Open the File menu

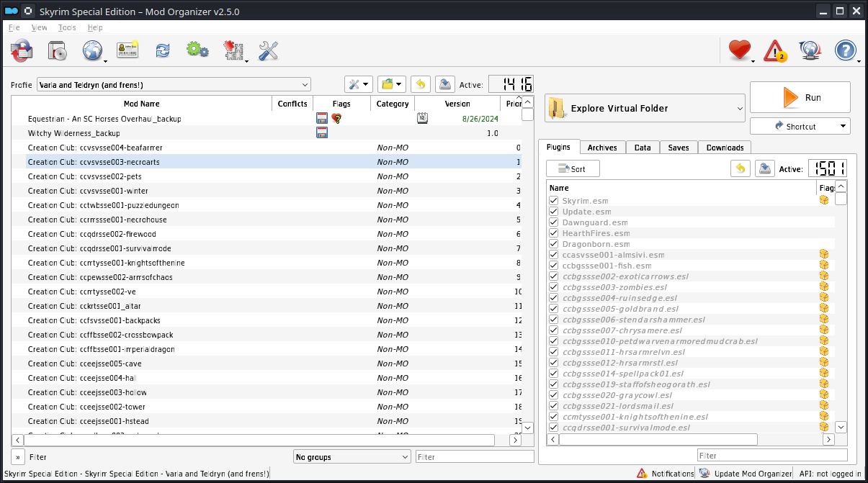14,27
